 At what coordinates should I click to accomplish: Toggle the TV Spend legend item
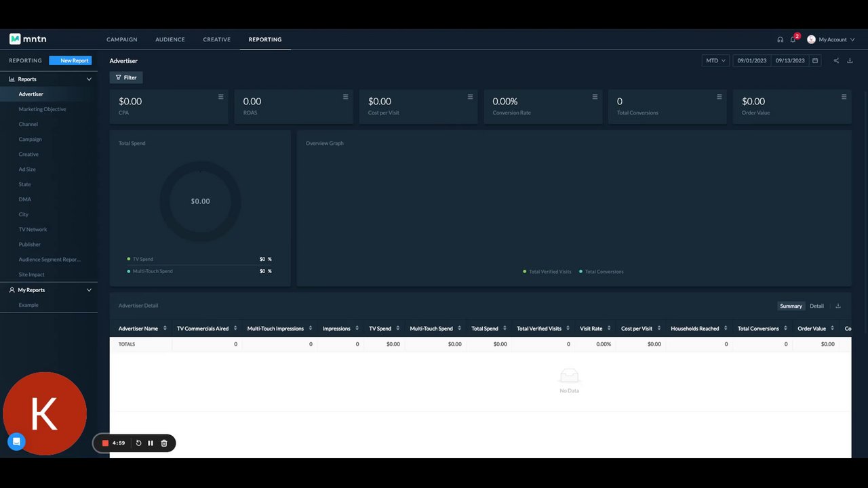(x=140, y=259)
